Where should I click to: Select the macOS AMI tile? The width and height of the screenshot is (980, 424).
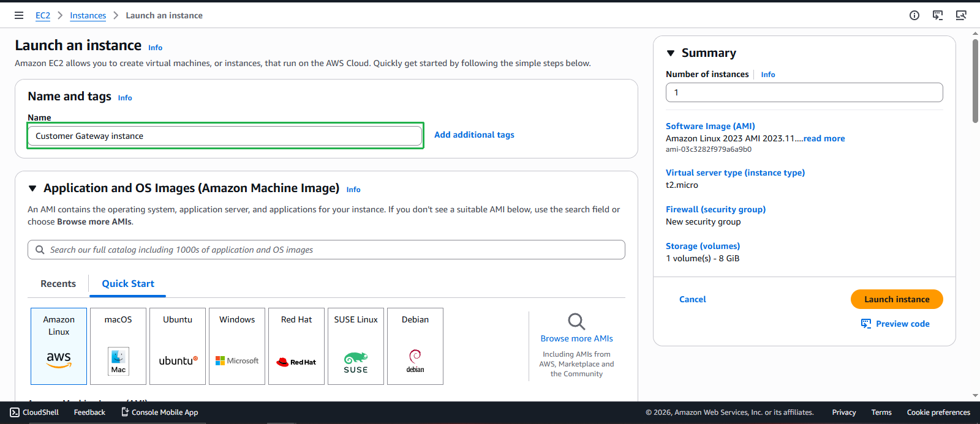(118, 346)
